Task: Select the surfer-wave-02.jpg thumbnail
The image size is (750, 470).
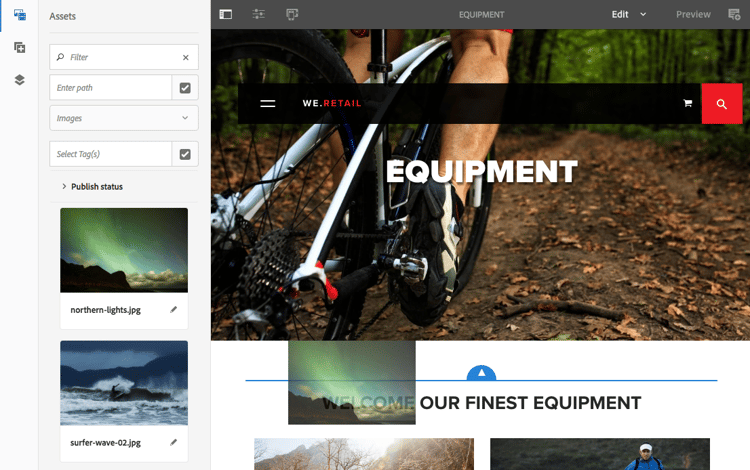Action: (124, 383)
